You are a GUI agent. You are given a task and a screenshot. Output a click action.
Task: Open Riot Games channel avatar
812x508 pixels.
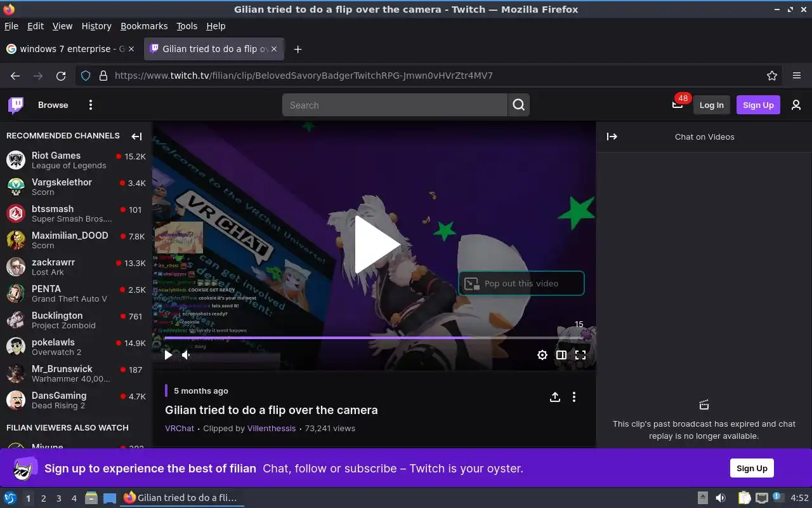[16, 160]
